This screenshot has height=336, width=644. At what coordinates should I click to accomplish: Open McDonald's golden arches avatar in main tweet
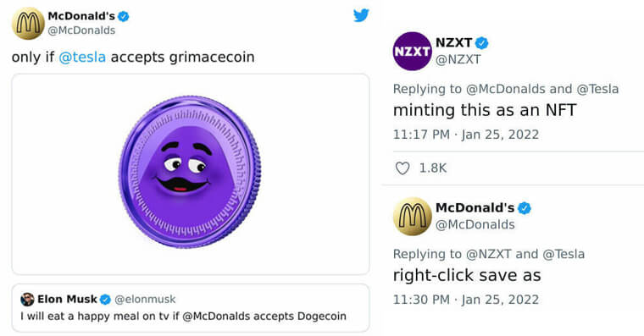point(28,23)
